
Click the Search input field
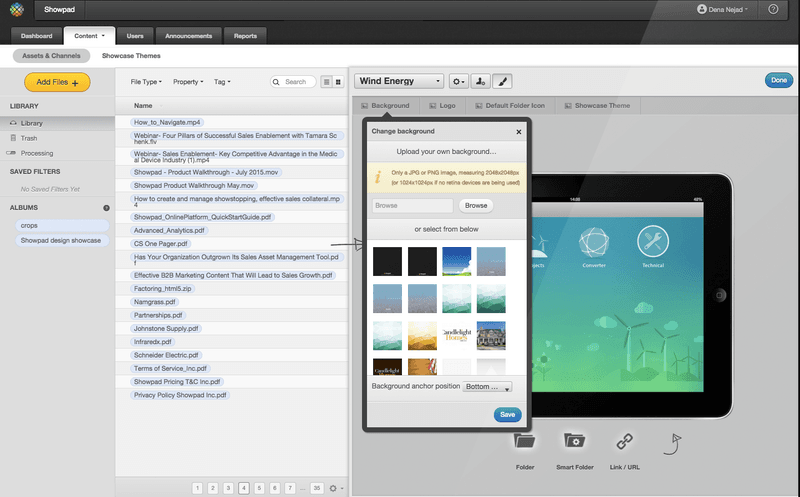pos(293,82)
